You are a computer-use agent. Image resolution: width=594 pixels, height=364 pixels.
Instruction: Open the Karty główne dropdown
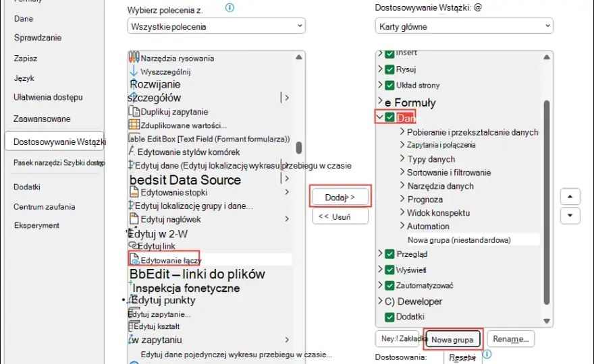pyautogui.click(x=464, y=26)
